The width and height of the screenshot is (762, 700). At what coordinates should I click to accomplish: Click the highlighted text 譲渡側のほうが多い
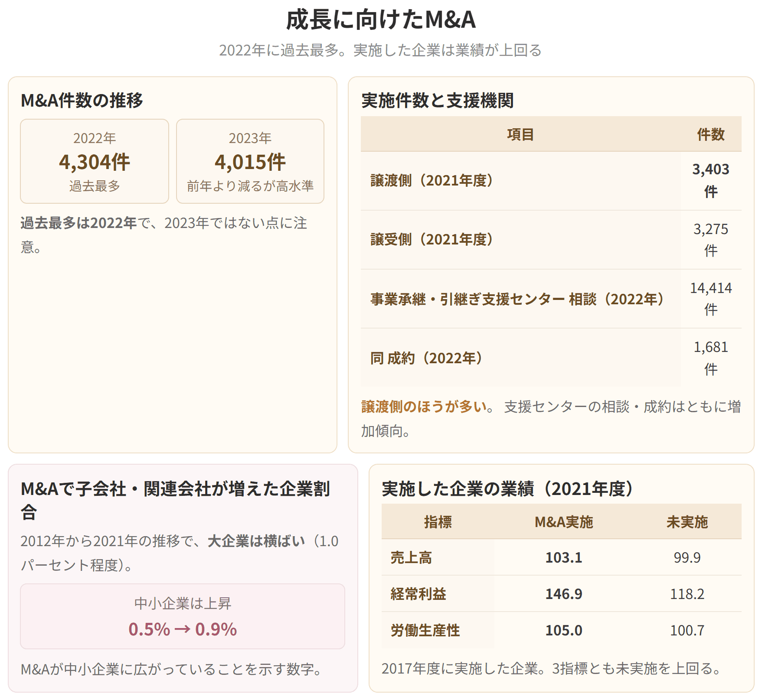(424, 407)
